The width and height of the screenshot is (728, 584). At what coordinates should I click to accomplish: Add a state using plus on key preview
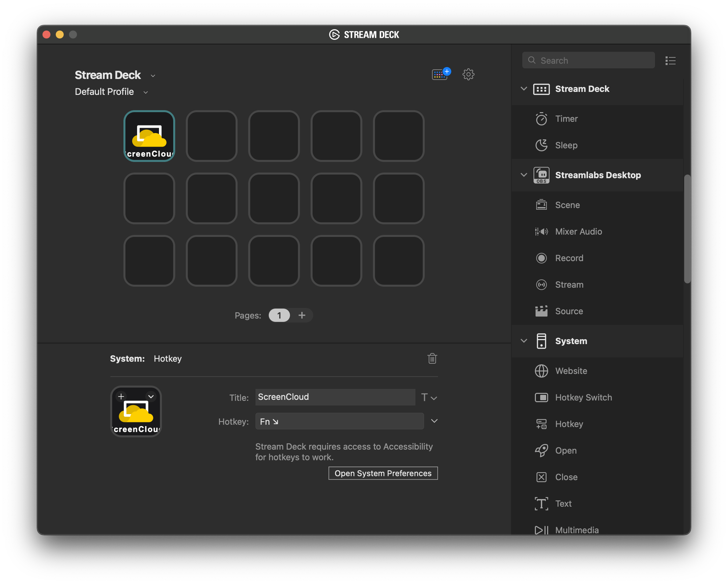pos(121,397)
